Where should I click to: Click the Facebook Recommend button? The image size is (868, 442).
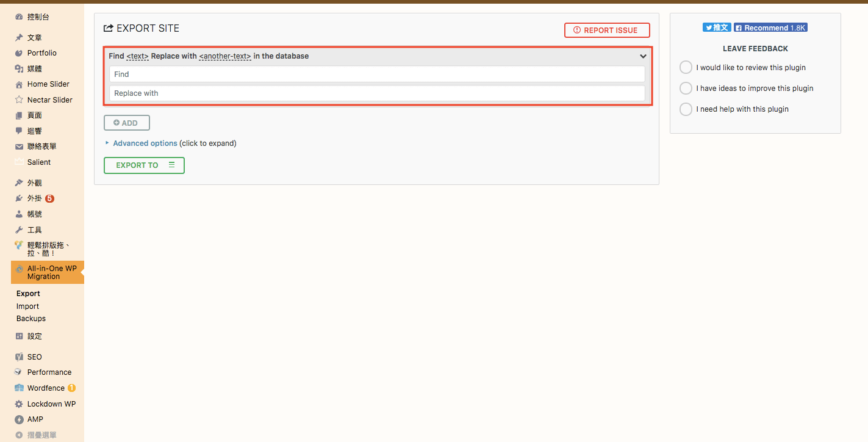click(x=770, y=27)
